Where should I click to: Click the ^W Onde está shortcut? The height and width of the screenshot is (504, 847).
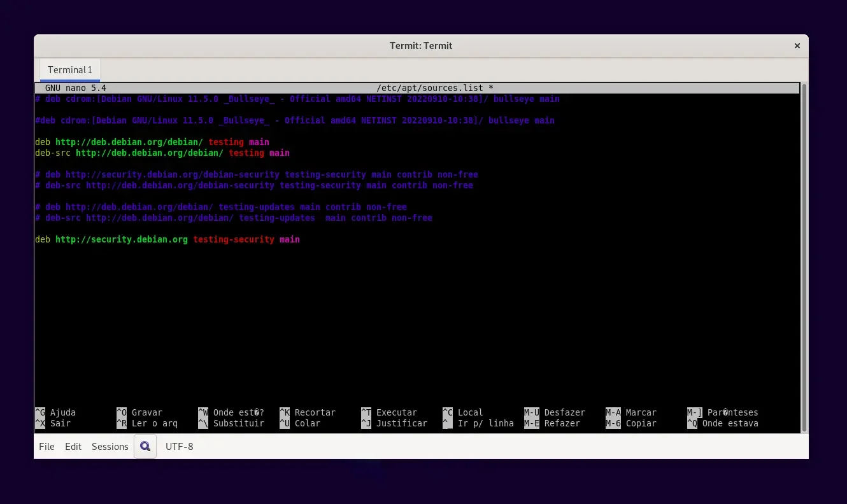pos(231,412)
